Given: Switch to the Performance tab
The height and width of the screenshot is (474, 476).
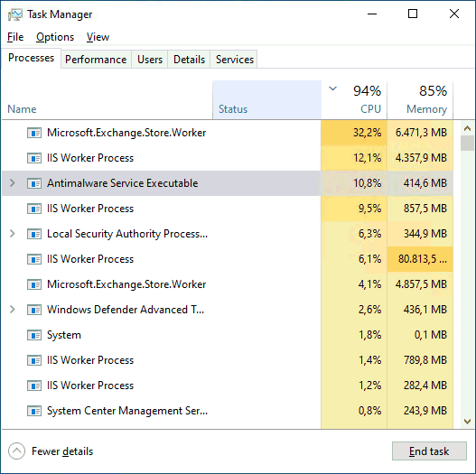Looking at the screenshot, I should pos(96,60).
